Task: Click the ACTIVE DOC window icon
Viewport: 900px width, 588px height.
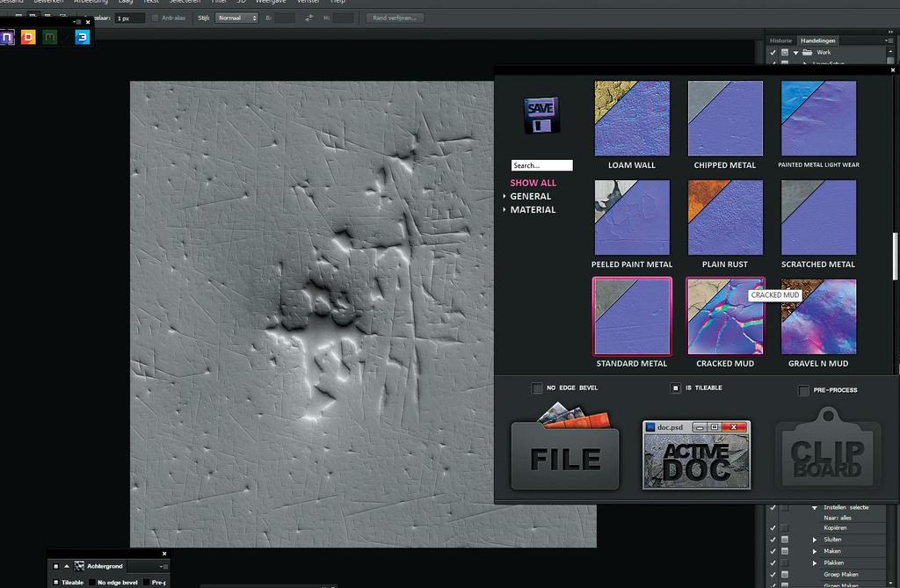Action: click(696, 454)
